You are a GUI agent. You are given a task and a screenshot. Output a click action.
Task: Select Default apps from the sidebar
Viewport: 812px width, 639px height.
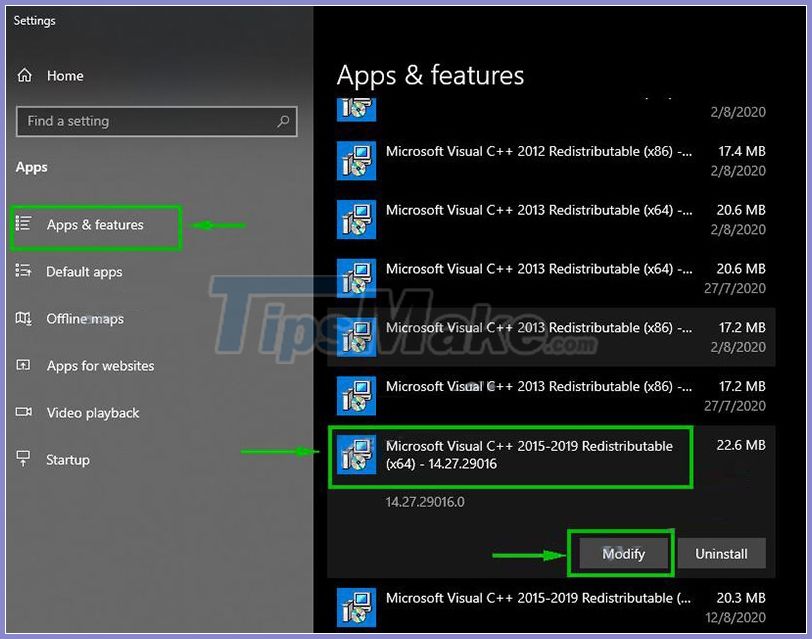[85, 272]
